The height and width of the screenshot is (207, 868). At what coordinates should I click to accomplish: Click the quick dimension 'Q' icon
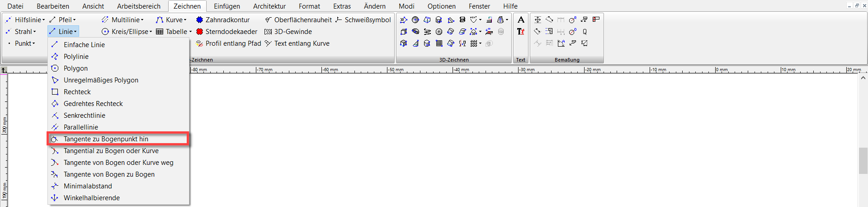(x=585, y=32)
